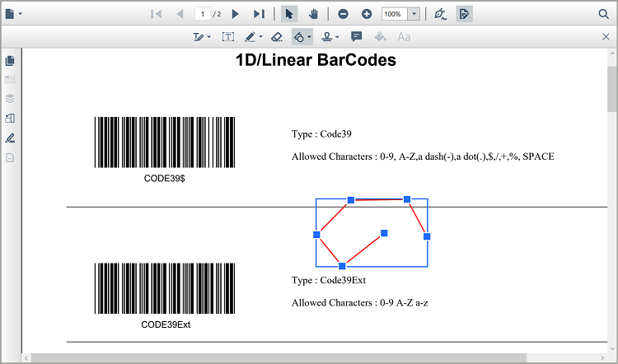Click the zoom out minus button
The image size is (618, 364).
click(343, 14)
